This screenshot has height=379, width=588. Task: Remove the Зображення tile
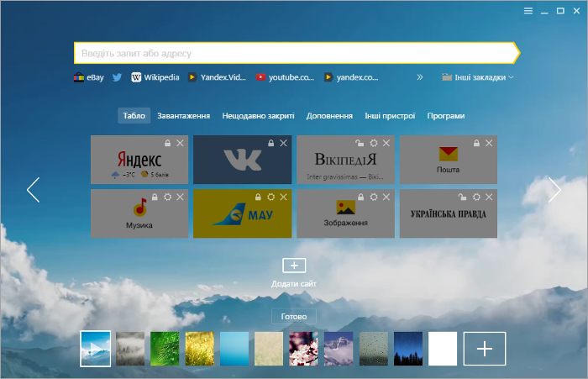pos(386,197)
